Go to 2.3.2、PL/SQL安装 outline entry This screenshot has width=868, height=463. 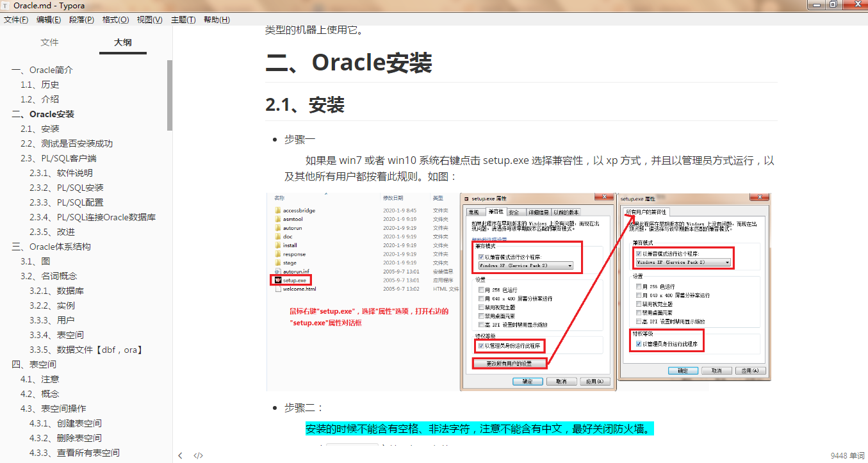click(x=67, y=188)
